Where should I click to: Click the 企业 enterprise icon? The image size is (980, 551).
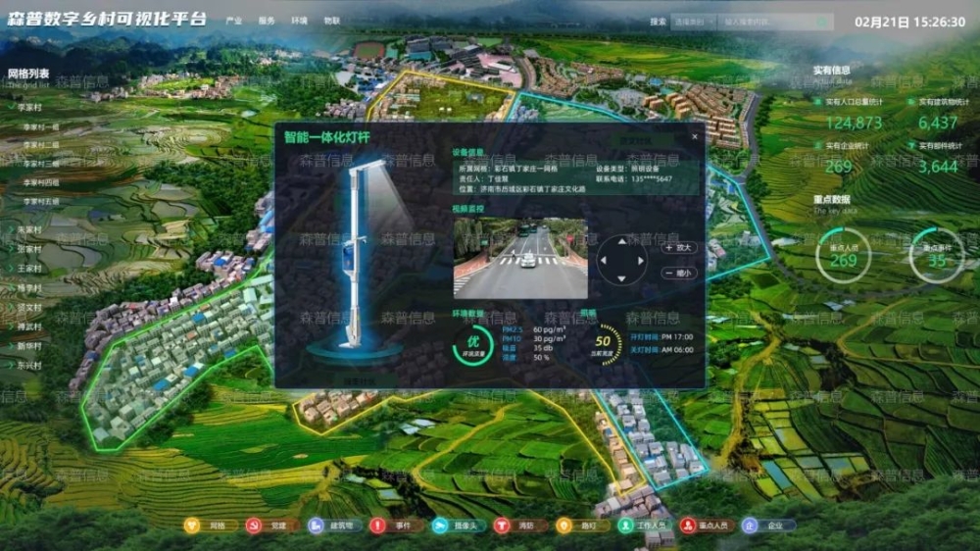(750, 526)
